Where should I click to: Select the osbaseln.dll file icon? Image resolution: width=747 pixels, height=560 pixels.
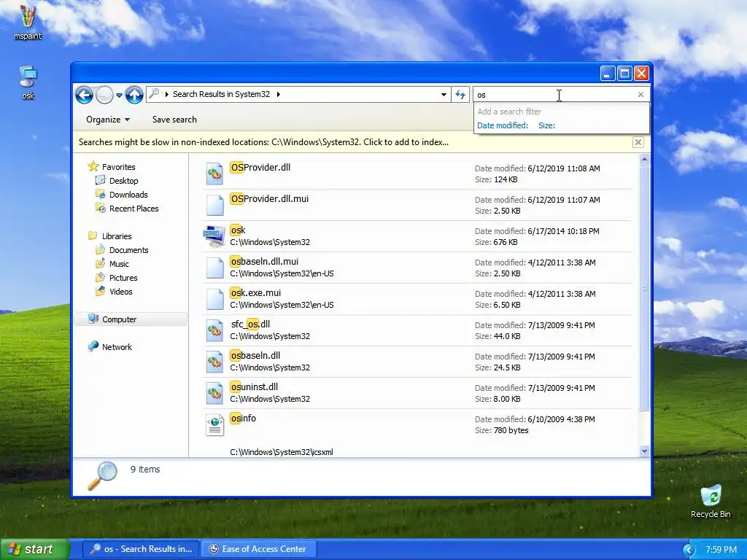pos(214,362)
